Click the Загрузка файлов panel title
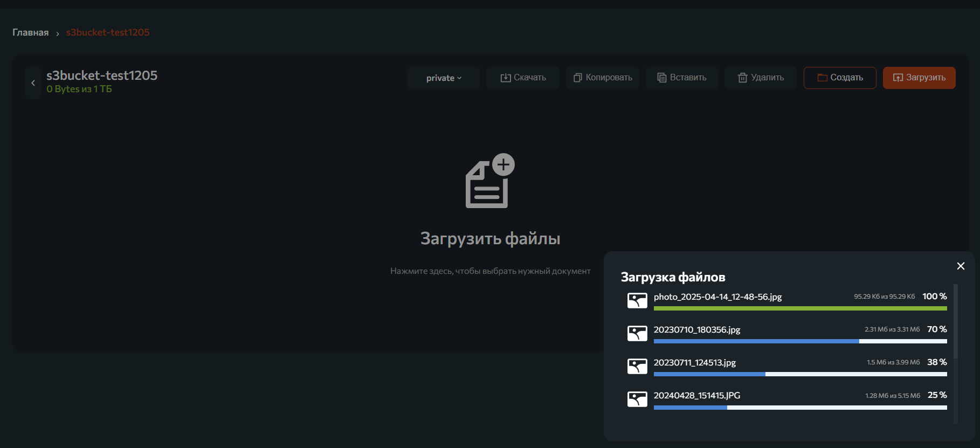 673,277
